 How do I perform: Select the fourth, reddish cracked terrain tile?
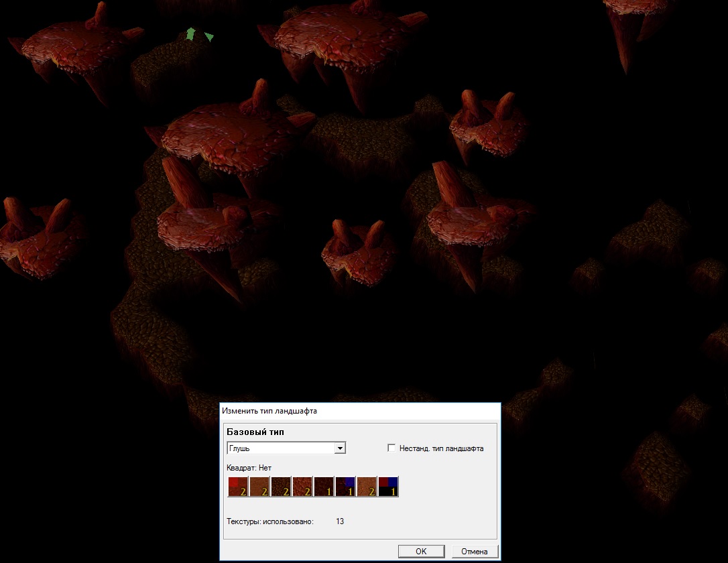[x=302, y=487]
